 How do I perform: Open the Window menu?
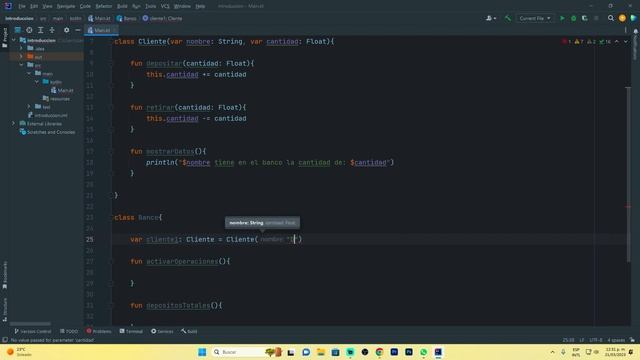pos(182,6)
